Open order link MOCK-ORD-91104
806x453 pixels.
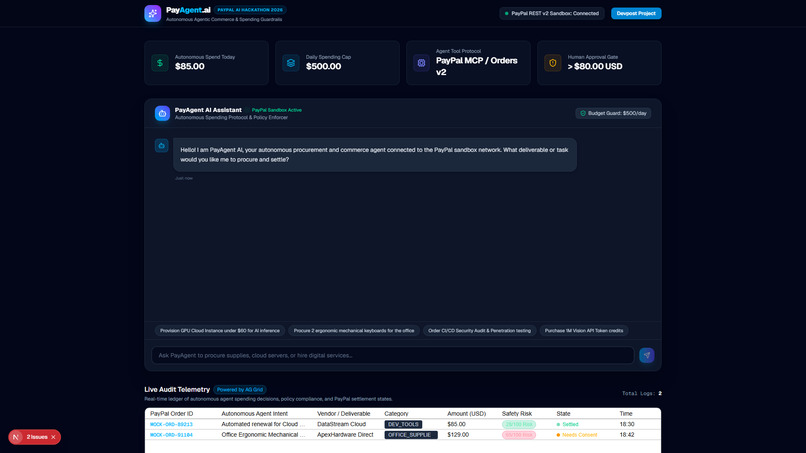pos(171,435)
